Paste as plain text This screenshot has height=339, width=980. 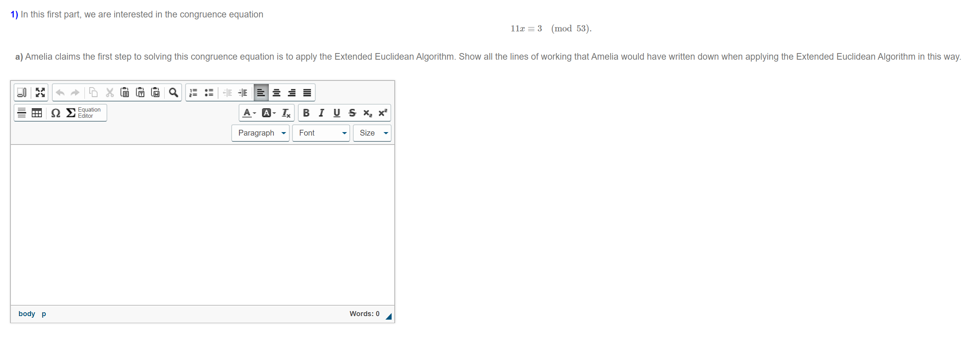[x=140, y=93]
